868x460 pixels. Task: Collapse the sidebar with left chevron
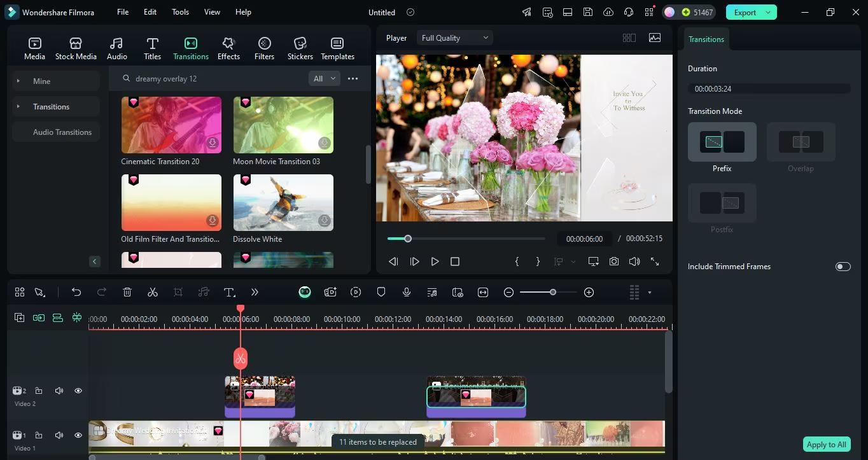pos(95,261)
